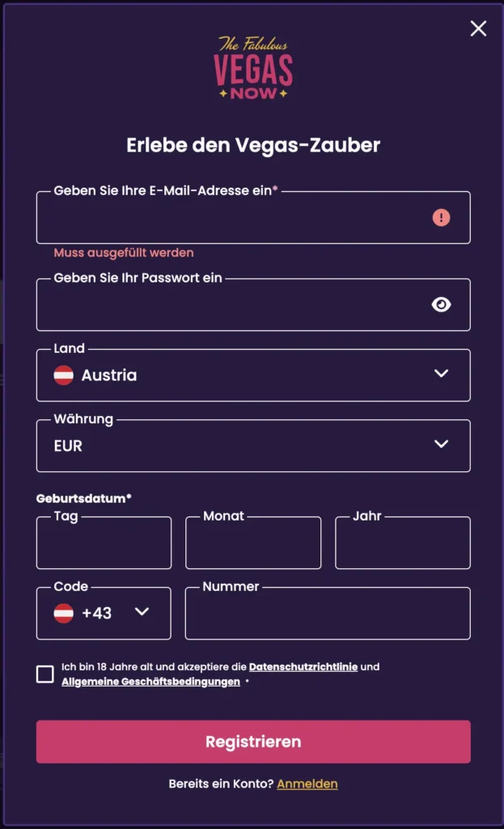Image resolution: width=504 pixels, height=829 pixels.
Task: Click the Vegas Now logo
Action: [x=252, y=68]
